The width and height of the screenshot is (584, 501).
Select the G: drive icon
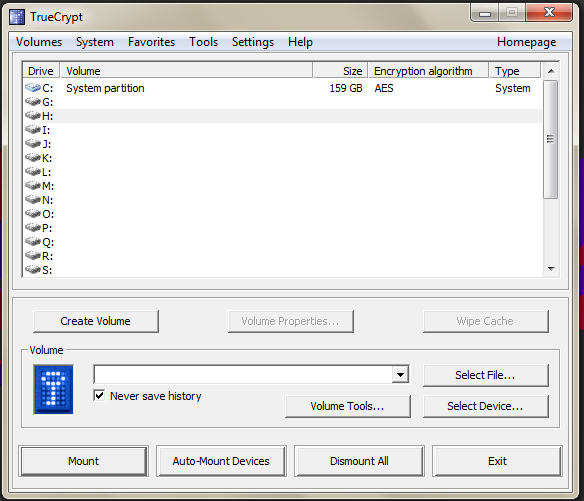click(x=33, y=102)
